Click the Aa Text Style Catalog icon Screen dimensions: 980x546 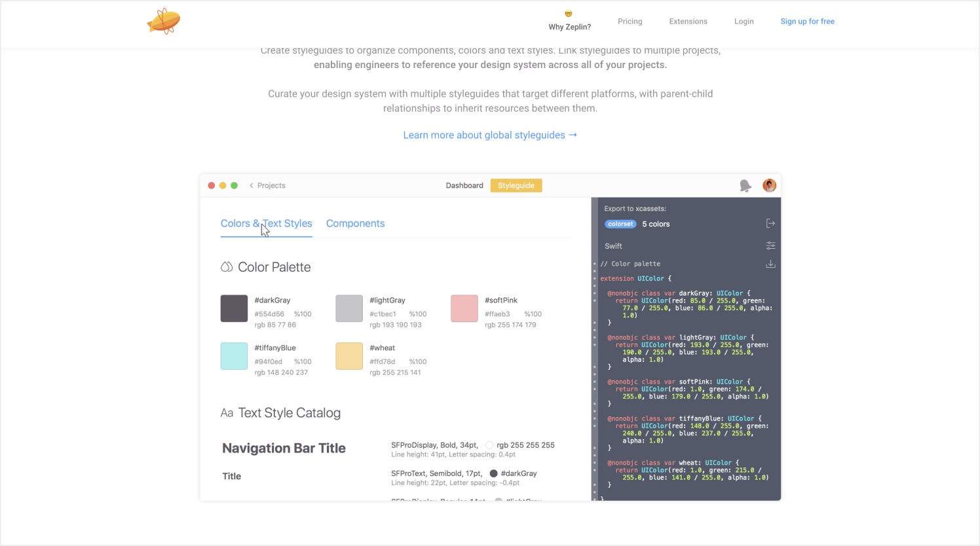pyautogui.click(x=227, y=413)
